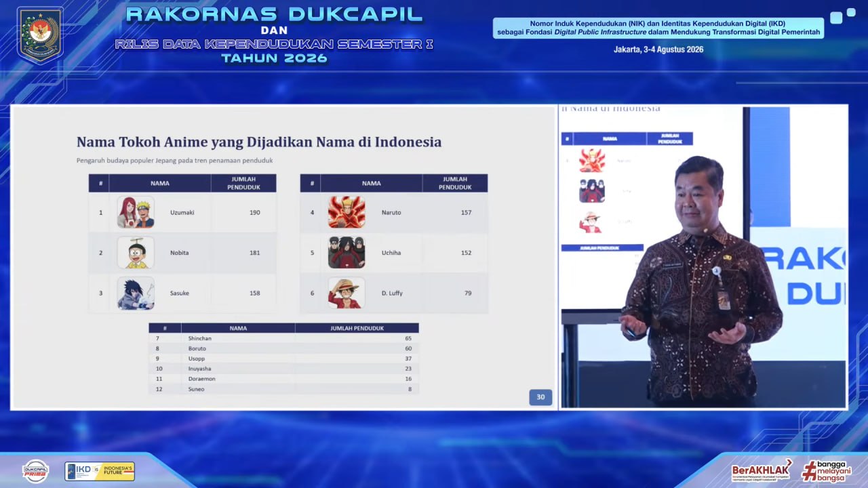Click the value "152" for Uchiha
Image resolution: width=868 pixels, height=488 pixels.
466,253
